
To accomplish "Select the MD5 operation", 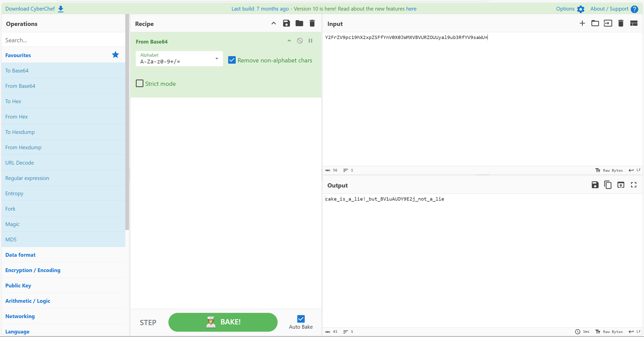I will (63, 239).
